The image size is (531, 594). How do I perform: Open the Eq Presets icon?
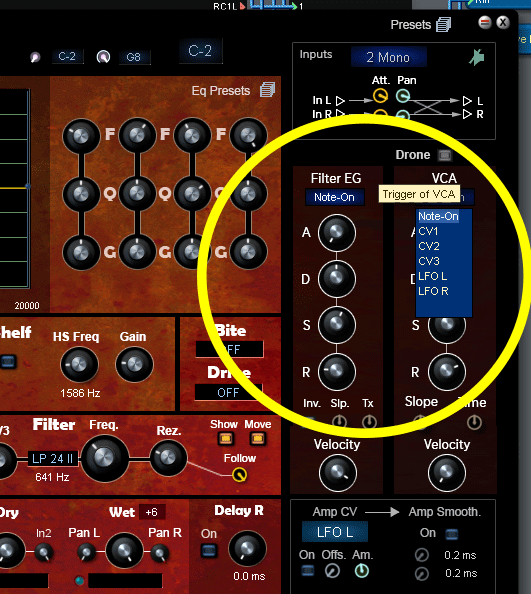(x=267, y=90)
